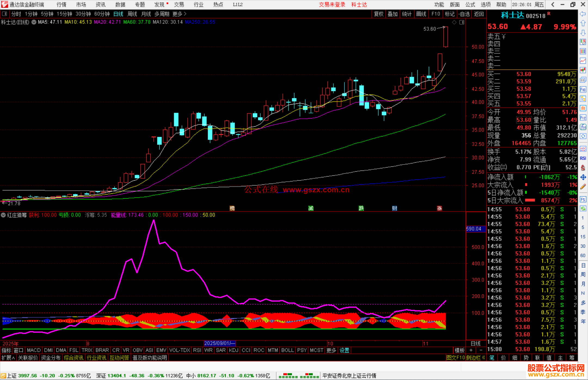Expand the 红庄猎筹 indicator dropdown arrow
588x380 pixels.
tap(3, 215)
